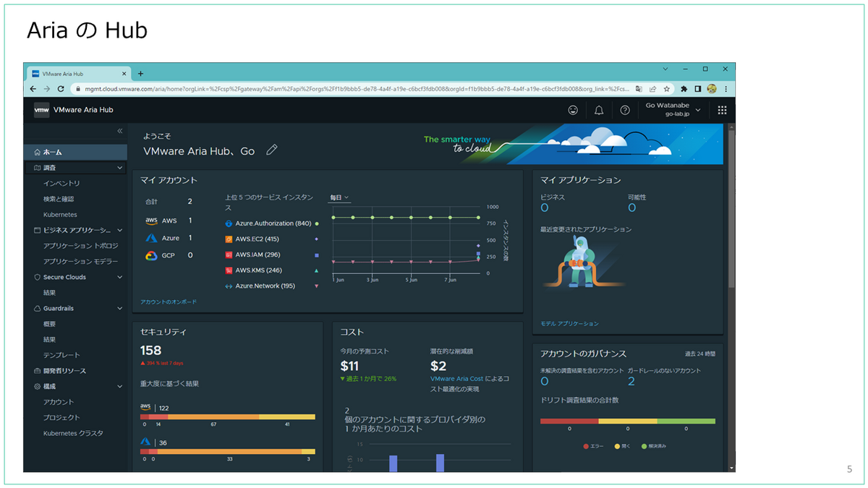The width and height of the screenshot is (868, 488).
Task: Click the VMware Aria Cost link
Action: (456, 379)
